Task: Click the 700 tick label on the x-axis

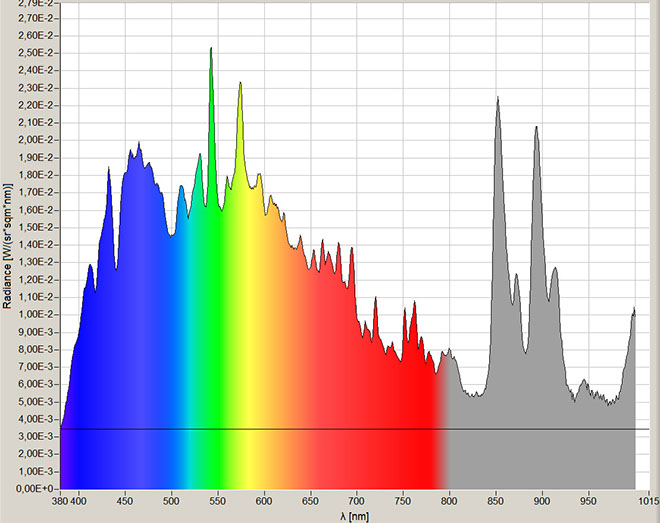Action: pos(357,497)
